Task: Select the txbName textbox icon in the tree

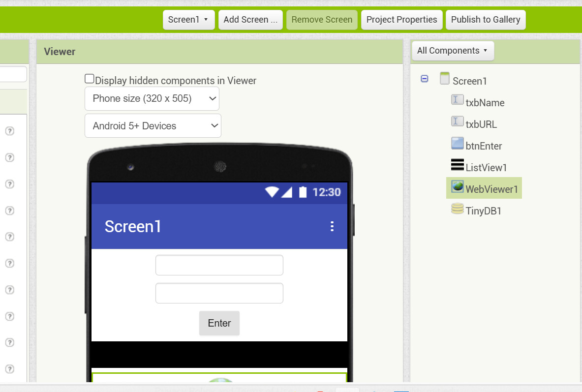Action: tap(458, 100)
